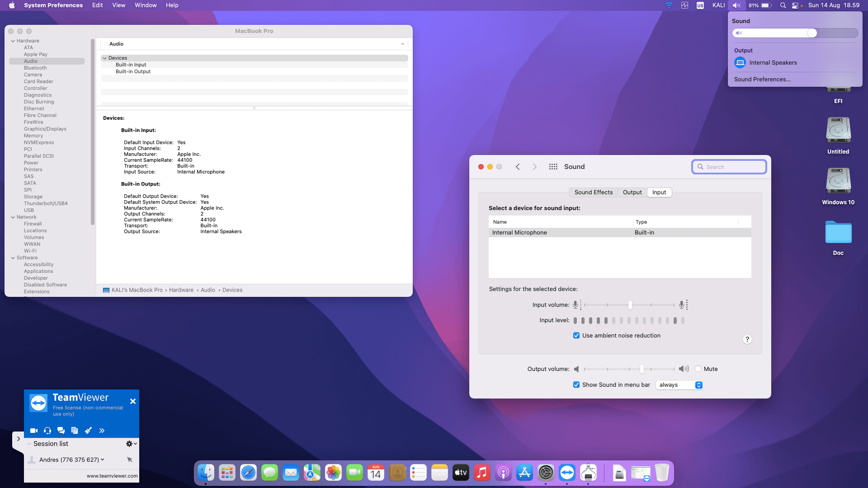868x488 pixels.
Task: Uncheck Show Sound in menu bar
Action: 576,385
